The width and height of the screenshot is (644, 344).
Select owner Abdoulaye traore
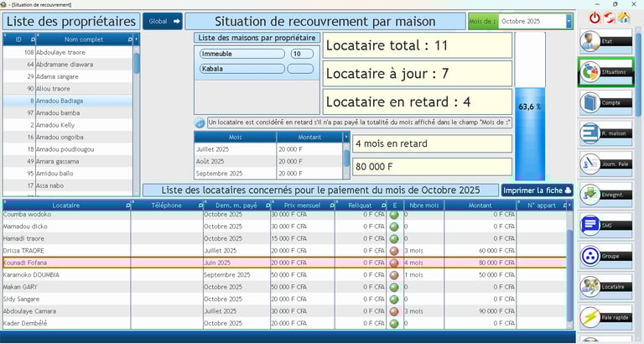pyautogui.click(x=68, y=52)
